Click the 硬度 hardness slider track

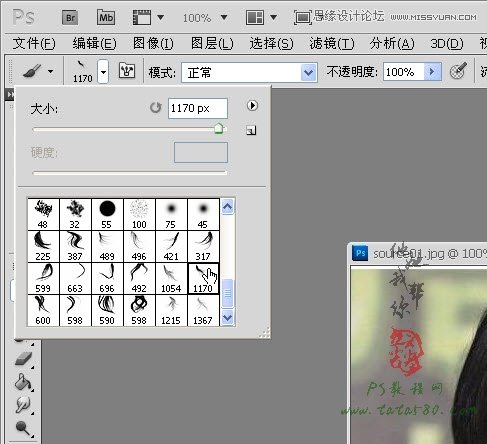[x=130, y=173]
